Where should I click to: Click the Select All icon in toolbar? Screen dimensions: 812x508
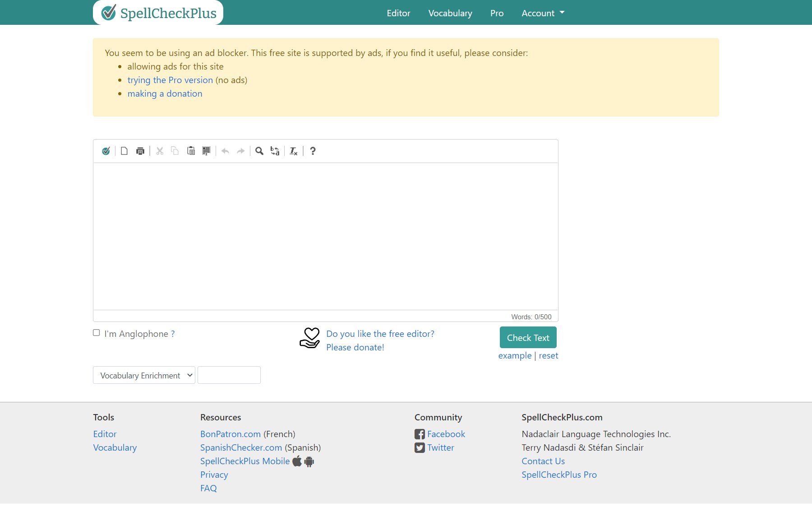[x=206, y=151]
